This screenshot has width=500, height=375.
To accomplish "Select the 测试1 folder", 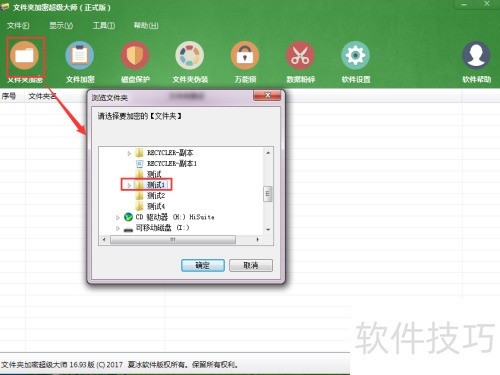I will 156,185.
